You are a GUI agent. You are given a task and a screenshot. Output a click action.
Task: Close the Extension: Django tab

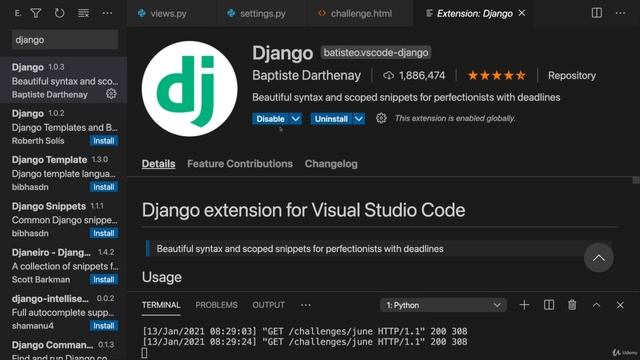coord(522,13)
